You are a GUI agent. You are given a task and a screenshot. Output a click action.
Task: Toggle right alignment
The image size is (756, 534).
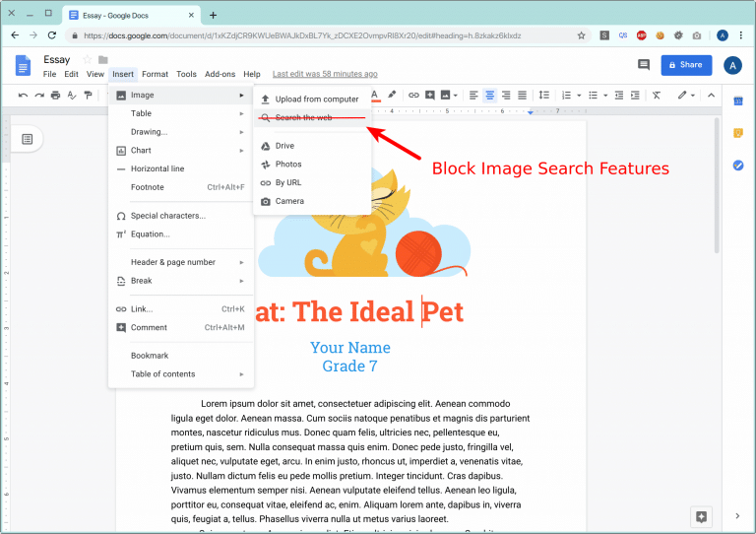tap(506, 95)
